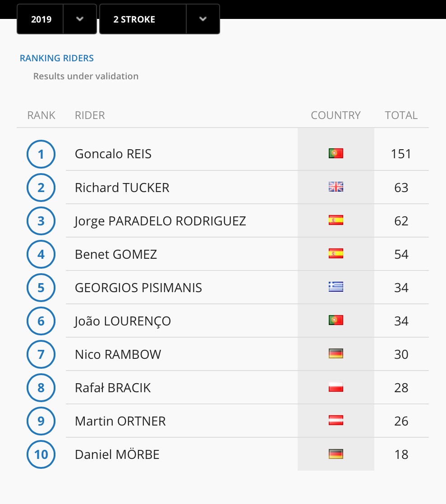Click the UK flag for Richard TUCKER
This screenshot has width=446, height=504.
336,187
